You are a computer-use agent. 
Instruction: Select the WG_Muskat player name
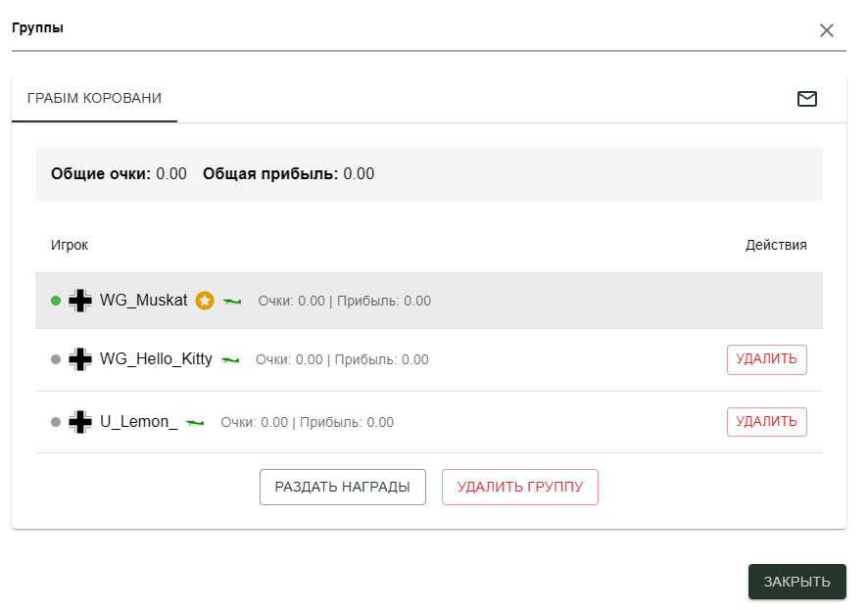[x=143, y=301]
